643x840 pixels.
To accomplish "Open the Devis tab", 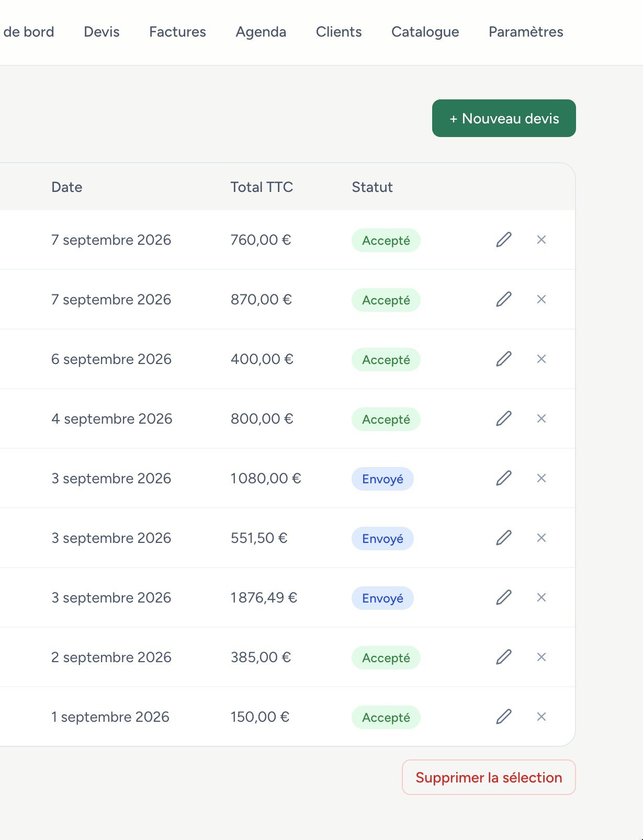I will tap(101, 32).
